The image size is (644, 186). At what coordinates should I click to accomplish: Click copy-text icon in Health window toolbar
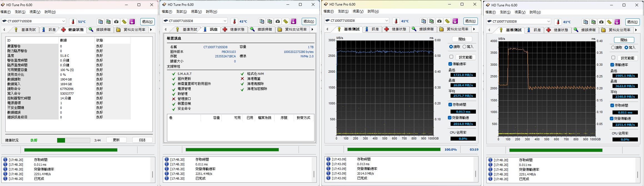point(101,22)
